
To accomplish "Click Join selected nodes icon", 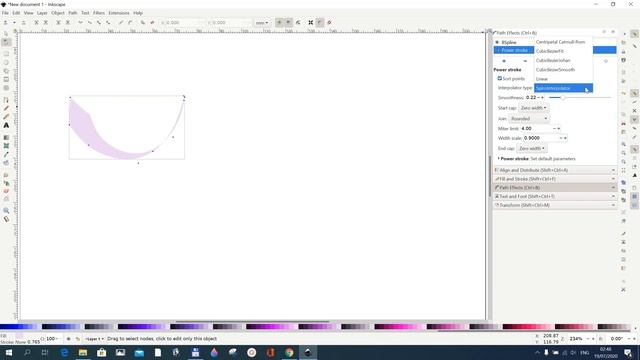I will tap(36, 22).
